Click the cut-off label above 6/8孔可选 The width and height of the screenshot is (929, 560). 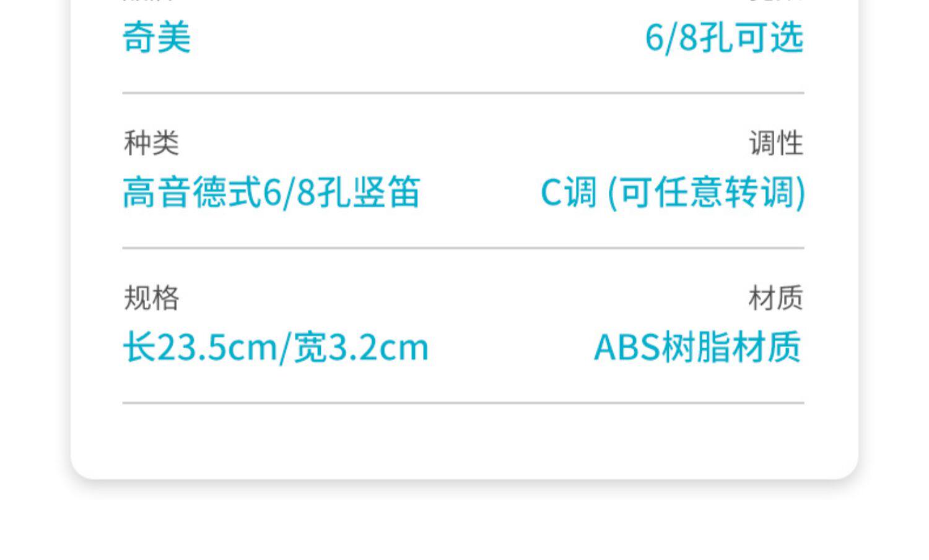click(774, 2)
